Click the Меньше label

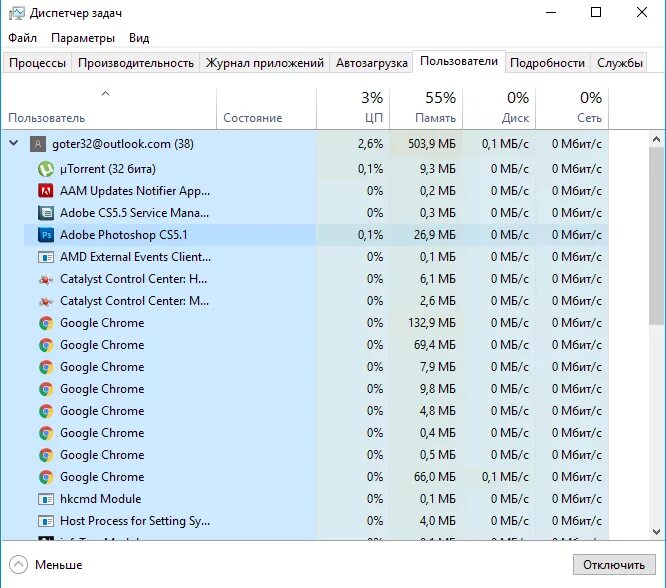pos(59,565)
